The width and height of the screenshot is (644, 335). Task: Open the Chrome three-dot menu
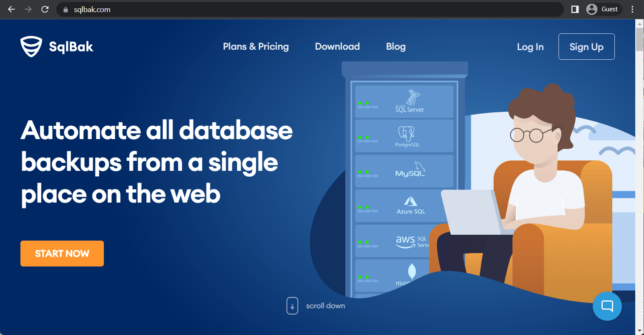pyautogui.click(x=632, y=9)
